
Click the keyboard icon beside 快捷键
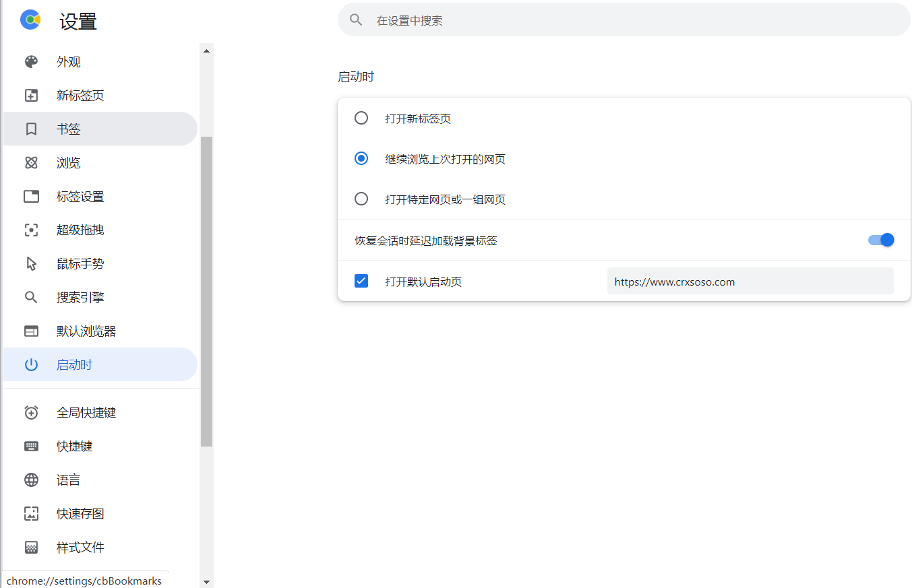[31, 446]
